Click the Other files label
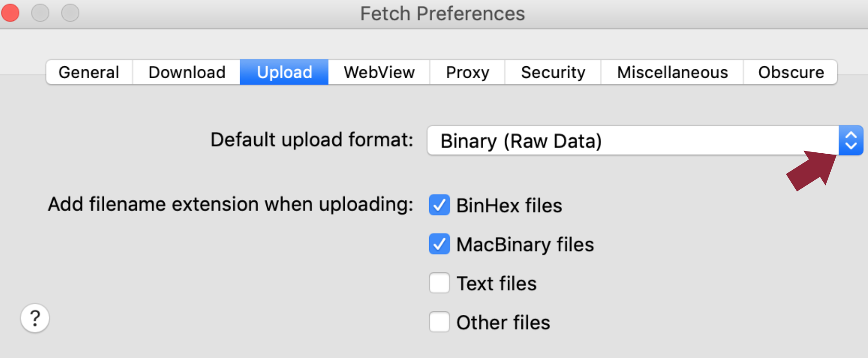Image resolution: width=868 pixels, height=358 pixels. (x=503, y=322)
